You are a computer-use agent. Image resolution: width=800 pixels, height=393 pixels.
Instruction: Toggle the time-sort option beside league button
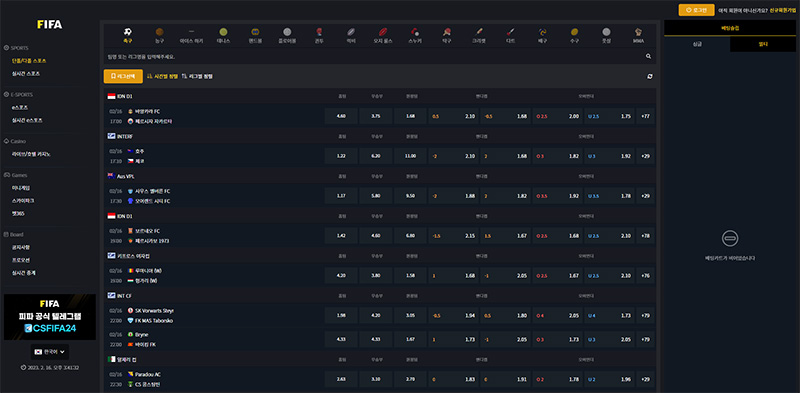coord(163,77)
